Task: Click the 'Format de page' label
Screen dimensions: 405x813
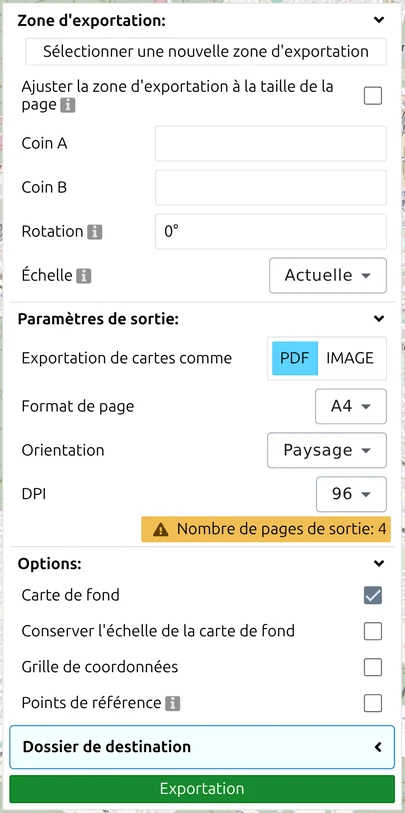Action: coord(78,406)
